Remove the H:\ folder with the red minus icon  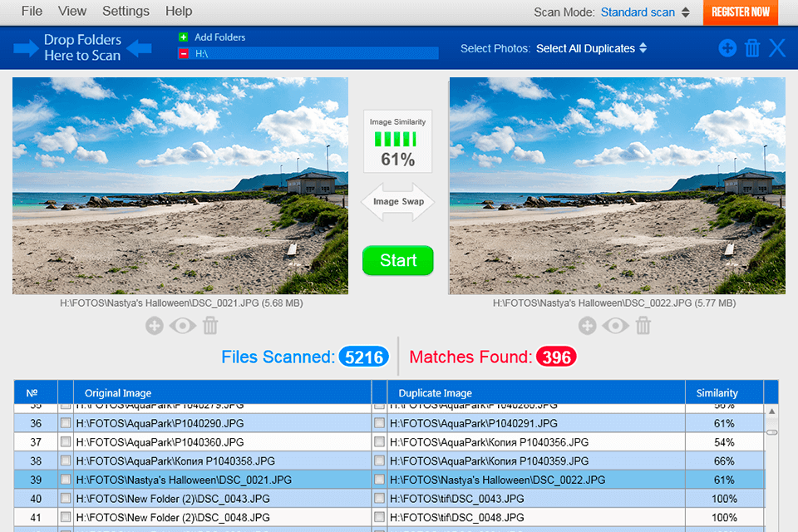pyautogui.click(x=183, y=53)
